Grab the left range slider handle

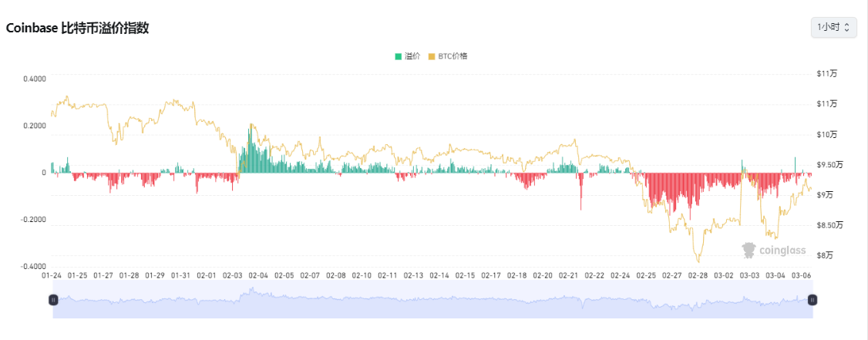click(53, 300)
